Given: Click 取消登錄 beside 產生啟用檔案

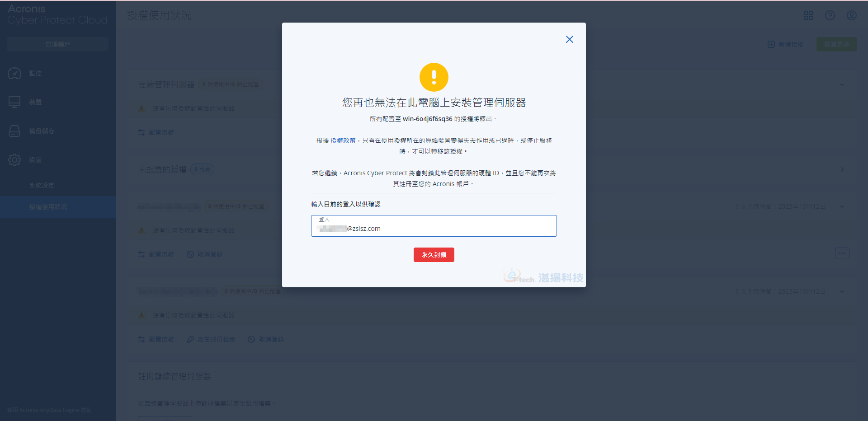Looking at the screenshot, I should click(266, 339).
